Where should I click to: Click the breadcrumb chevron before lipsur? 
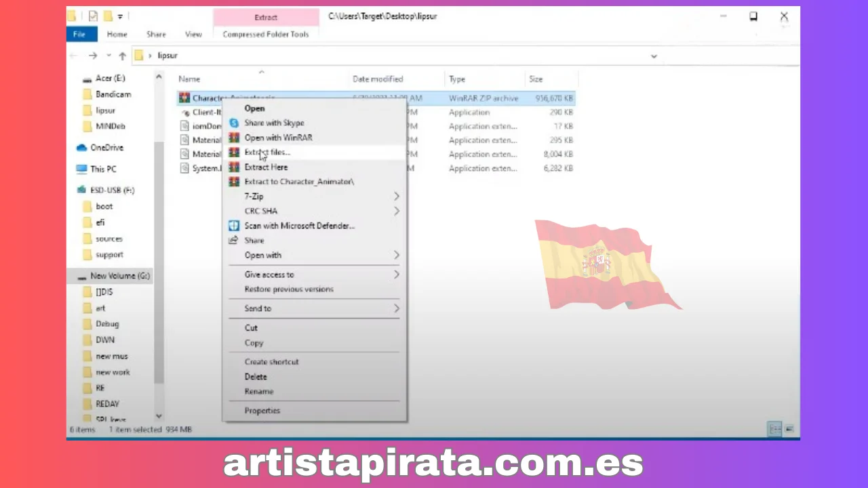[150, 56]
